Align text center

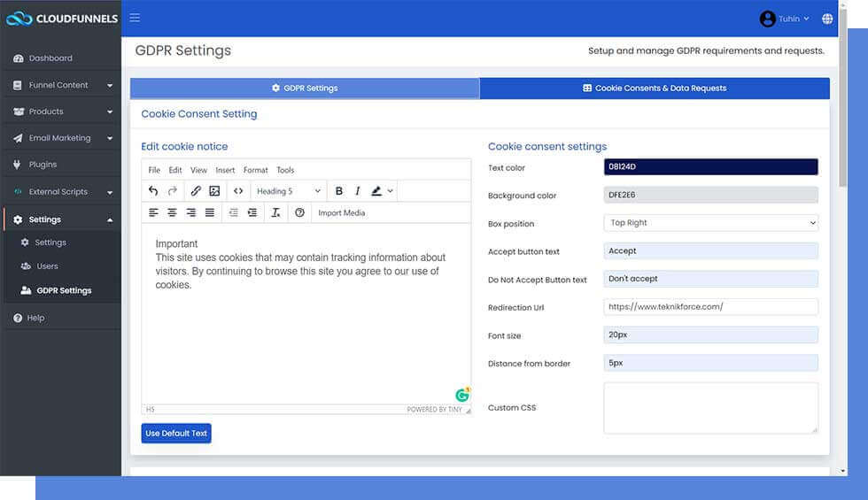pyautogui.click(x=172, y=212)
